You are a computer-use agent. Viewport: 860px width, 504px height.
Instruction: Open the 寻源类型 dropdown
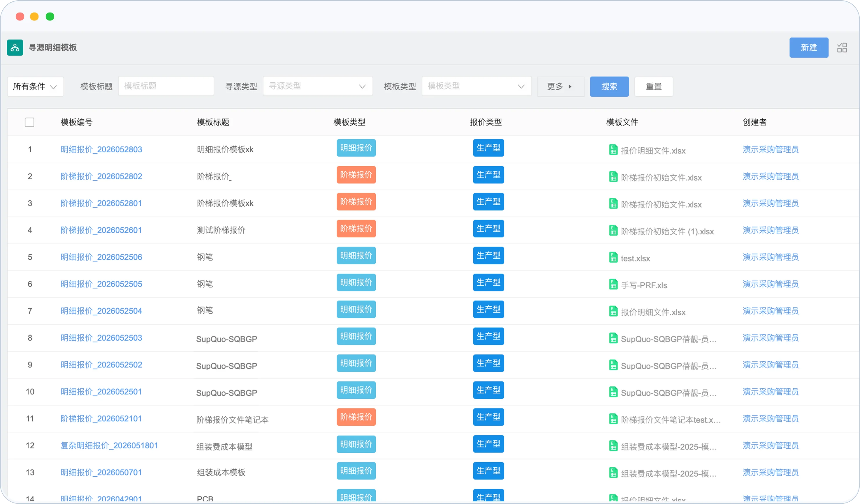(x=318, y=86)
